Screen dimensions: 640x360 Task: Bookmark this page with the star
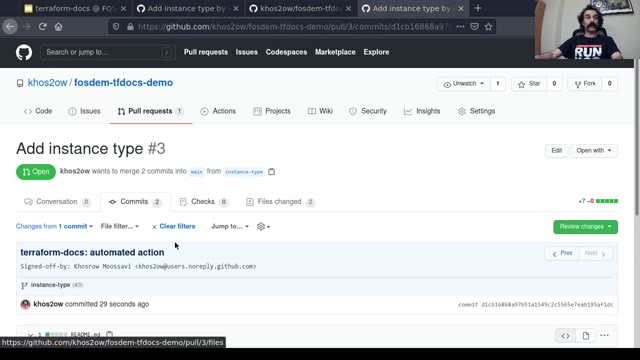coord(489,27)
